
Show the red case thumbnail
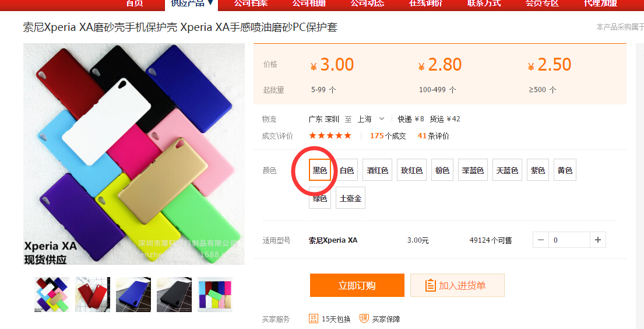pos(93,295)
